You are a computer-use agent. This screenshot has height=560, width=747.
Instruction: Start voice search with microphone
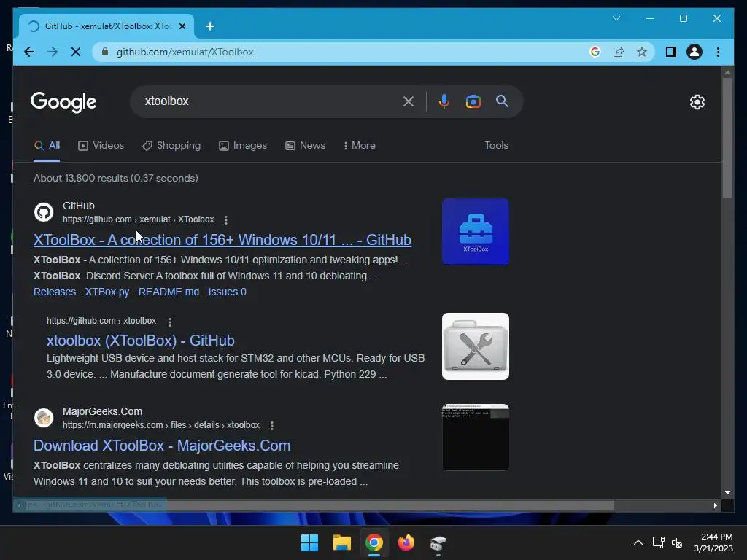[x=444, y=101]
